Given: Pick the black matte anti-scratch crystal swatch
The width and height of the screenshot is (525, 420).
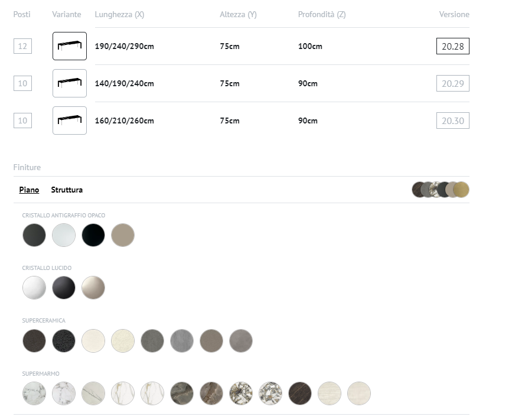Looking at the screenshot, I should (x=93, y=235).
